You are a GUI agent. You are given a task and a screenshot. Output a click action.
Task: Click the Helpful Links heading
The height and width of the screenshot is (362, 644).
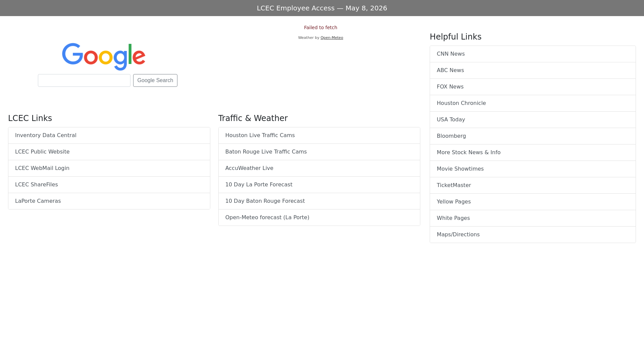click(455, 37)
